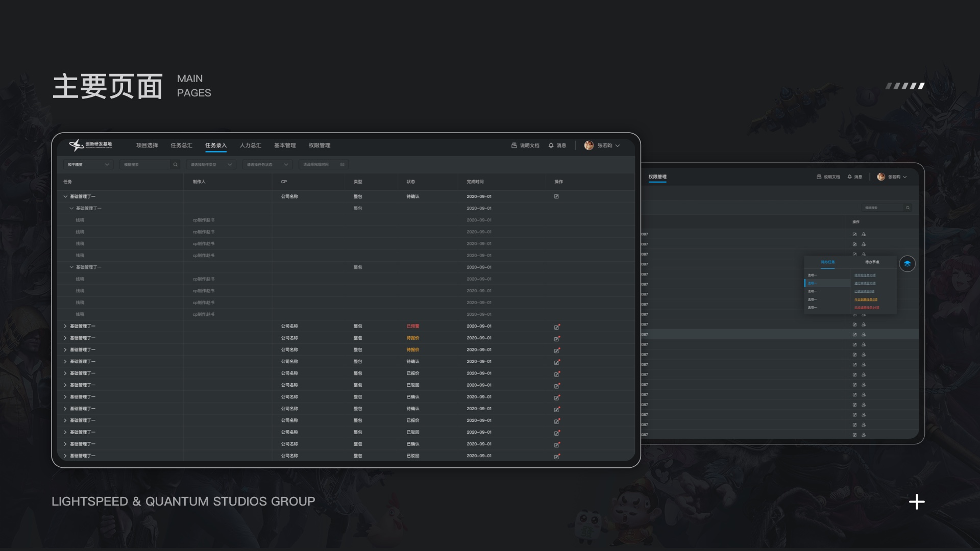Open the 请选择任务状态 dropdown
Screen dimensions: 980x551
[x=267, y=165]
